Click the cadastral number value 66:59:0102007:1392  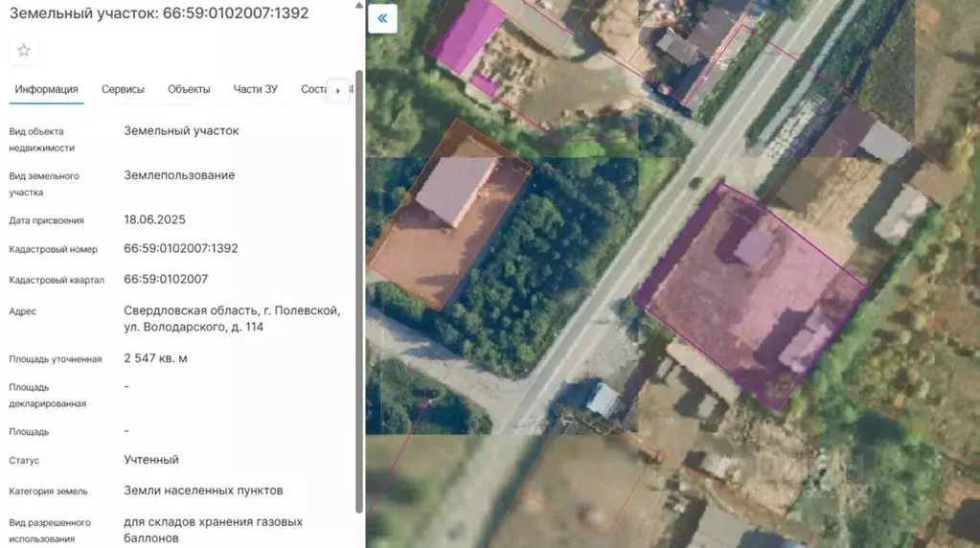point(181,248)
